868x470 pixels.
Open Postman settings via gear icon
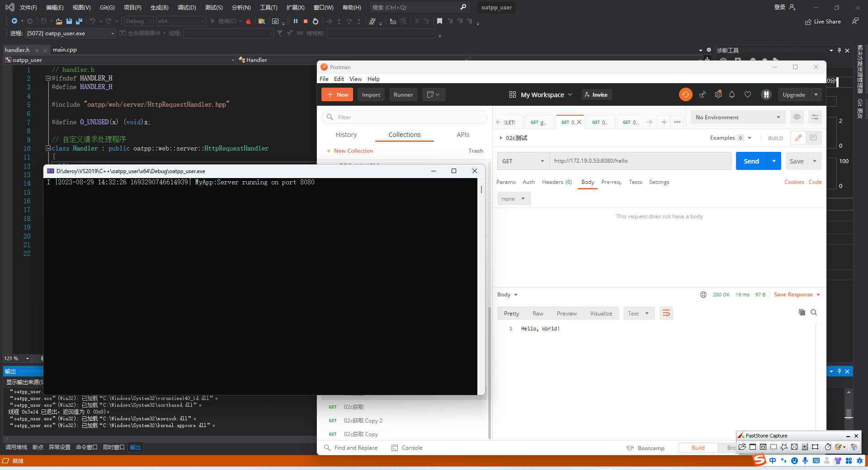click(x=718, y=94)
